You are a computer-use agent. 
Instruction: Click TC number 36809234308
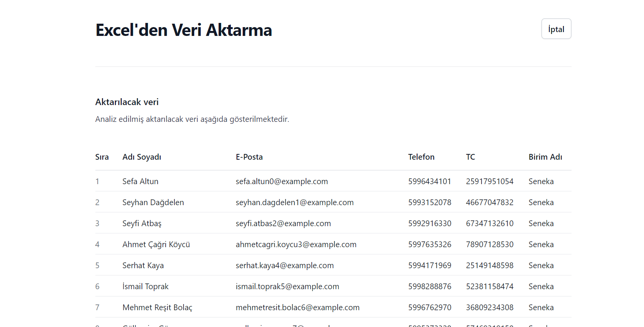coord(489,308)
